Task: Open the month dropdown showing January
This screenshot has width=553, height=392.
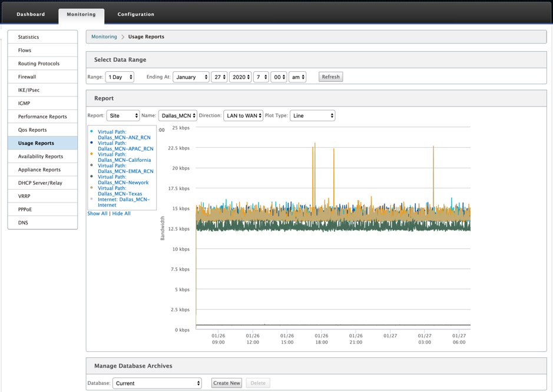Action: pyautogui.click(x=191, y=77)
